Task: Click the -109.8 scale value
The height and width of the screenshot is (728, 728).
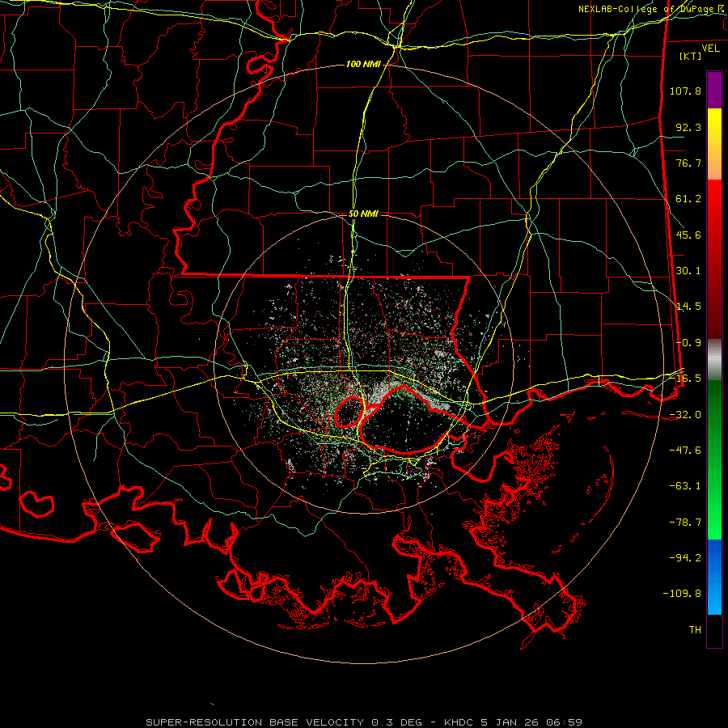Action: tap(682, 594)
